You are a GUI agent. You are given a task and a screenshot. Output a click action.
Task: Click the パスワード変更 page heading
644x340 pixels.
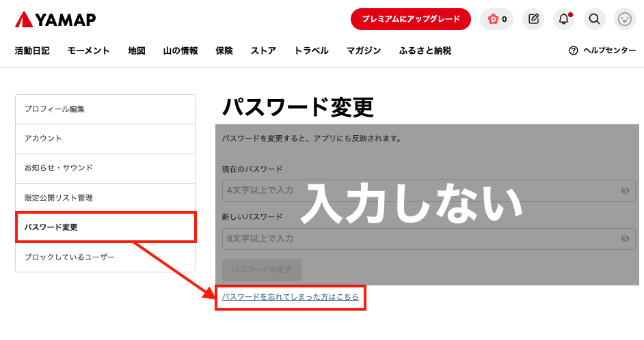pos(298,107)
